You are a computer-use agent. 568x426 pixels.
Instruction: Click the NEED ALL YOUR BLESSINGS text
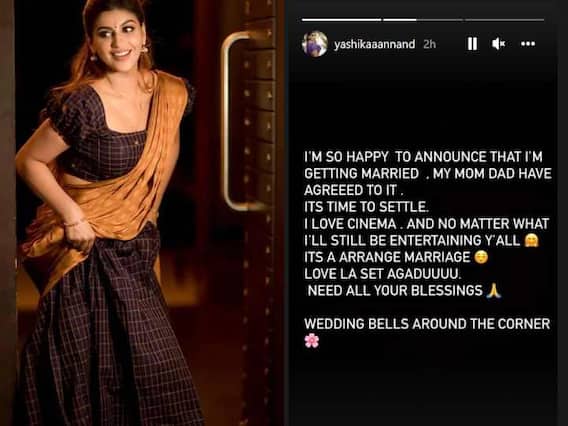tap(395, 291)
